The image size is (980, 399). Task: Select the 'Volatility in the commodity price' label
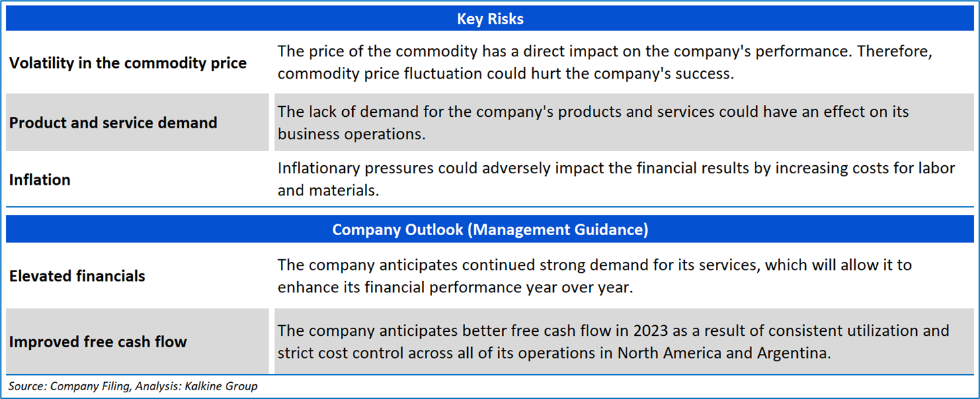coord(128,63)
